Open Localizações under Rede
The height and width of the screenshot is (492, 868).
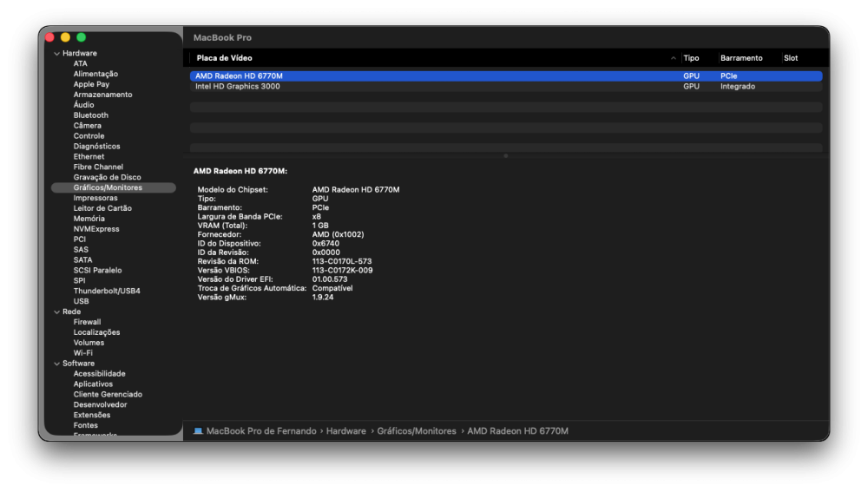pyautogui.click(x=97, y=332)
